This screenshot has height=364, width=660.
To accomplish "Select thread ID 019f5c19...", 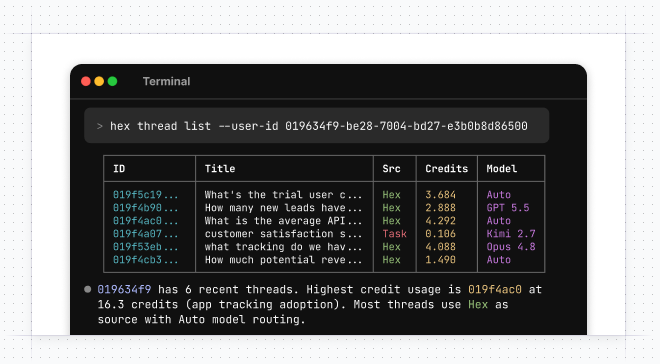I will point(146,195).
